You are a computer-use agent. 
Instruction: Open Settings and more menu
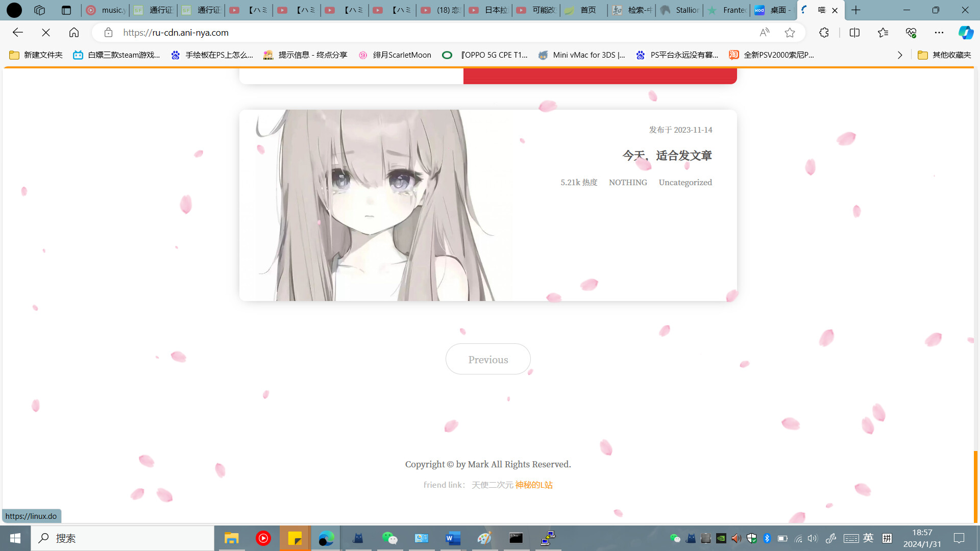click(939, 33)
